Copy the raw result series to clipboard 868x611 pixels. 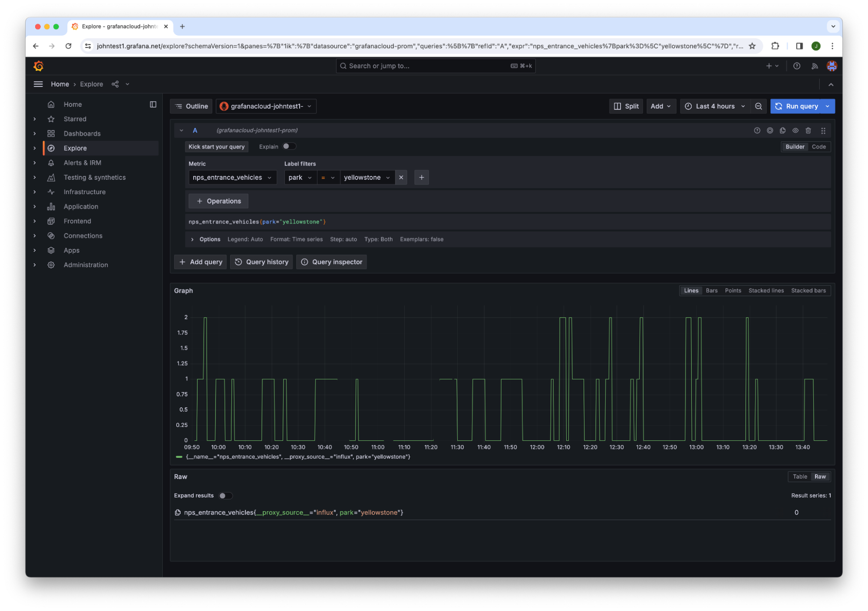coord(178,513)
